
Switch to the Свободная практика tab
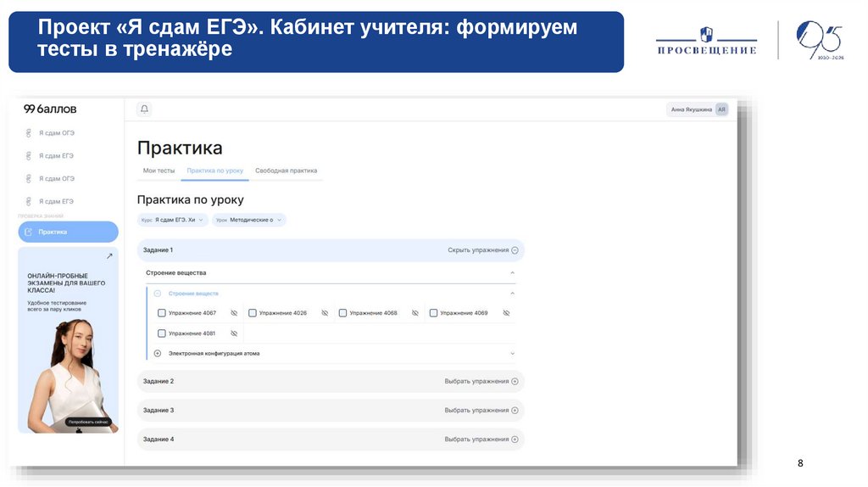287,171
